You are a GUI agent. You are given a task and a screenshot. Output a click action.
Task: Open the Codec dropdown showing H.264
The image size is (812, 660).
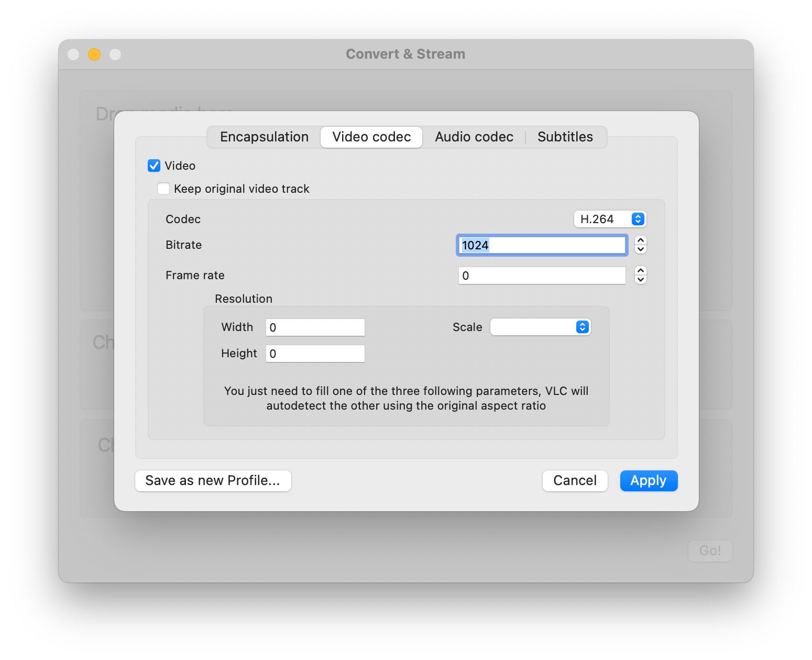(610, 219)
